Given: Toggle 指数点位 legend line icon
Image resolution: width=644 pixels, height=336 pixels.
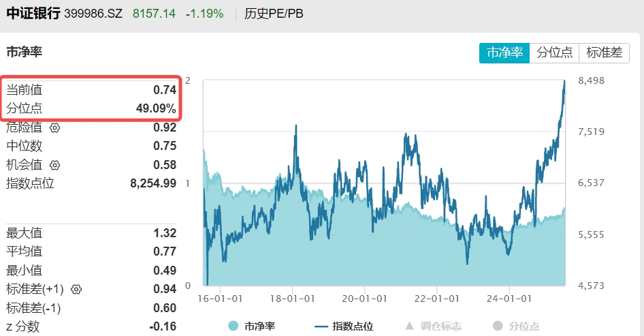Looking at the screenshot, I should coord(321,326).
